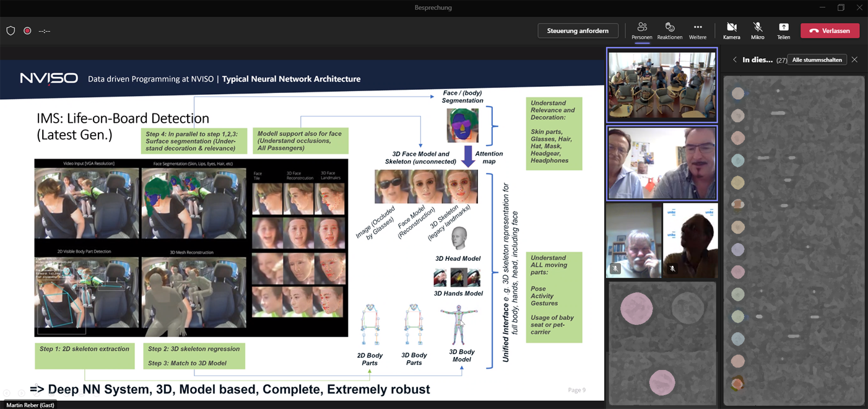Click the Martin Reber (Gast) presenter label

point(30,405)
